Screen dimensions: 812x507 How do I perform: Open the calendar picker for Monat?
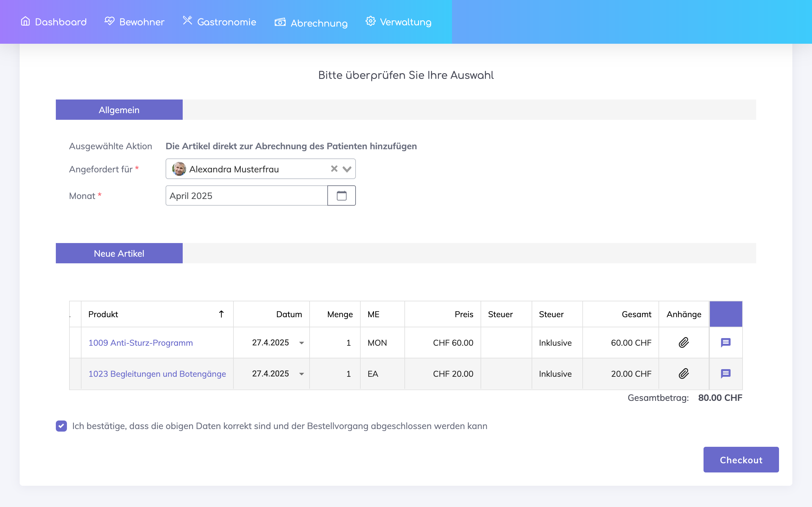341,196
